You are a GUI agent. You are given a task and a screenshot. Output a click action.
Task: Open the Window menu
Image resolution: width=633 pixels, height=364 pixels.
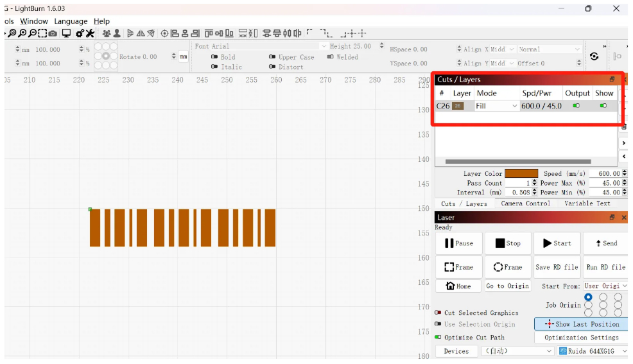point(34,21)
